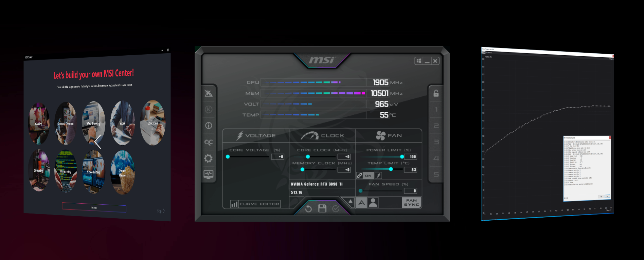Toggle the profile lock padlock icon
Viewport: 644px width, 260px height.
coord(436,93)
